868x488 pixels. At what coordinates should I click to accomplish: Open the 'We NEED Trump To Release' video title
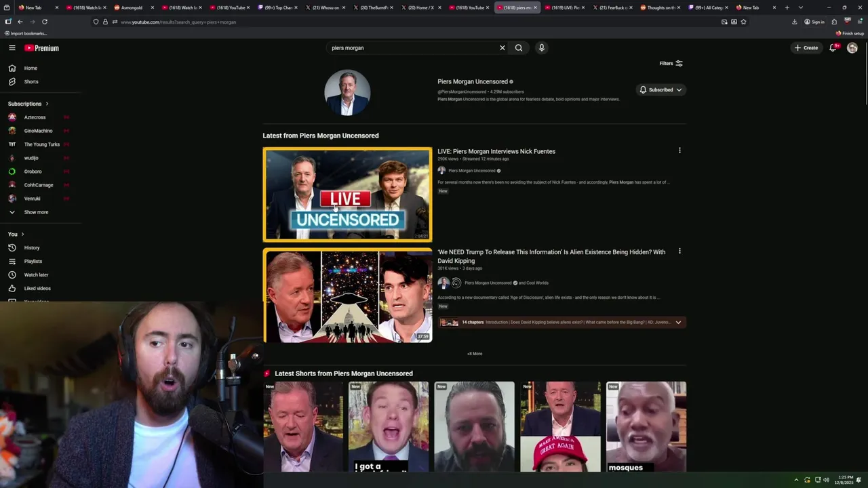click(x=551, y=256)
